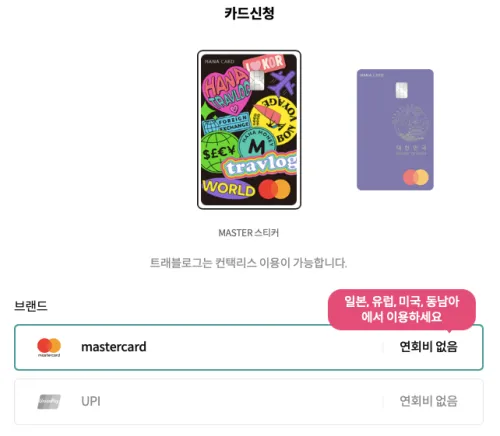500x436 pixels.
Task: Click the yellow WORLD sticker on the card
Action: [x=228, y=189]
